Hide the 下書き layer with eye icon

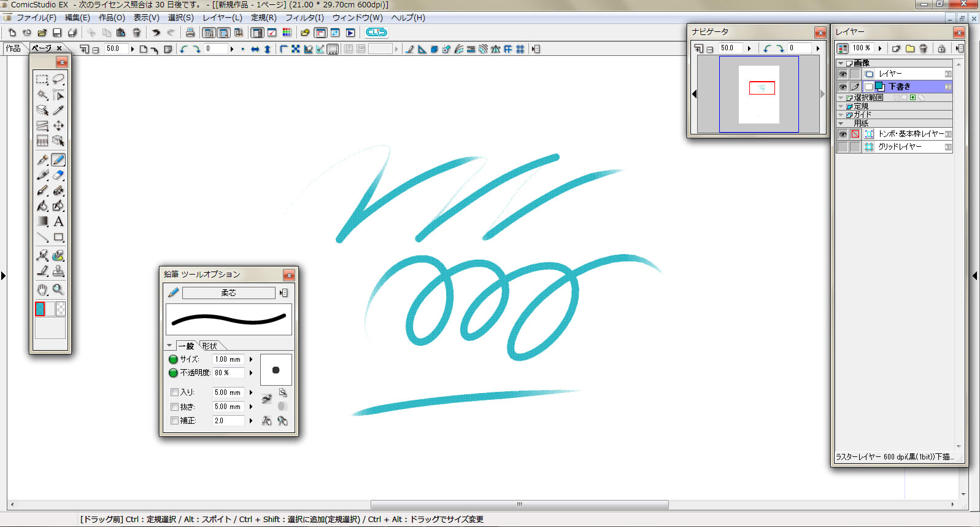pyautogui.click(x=843, y=87)
